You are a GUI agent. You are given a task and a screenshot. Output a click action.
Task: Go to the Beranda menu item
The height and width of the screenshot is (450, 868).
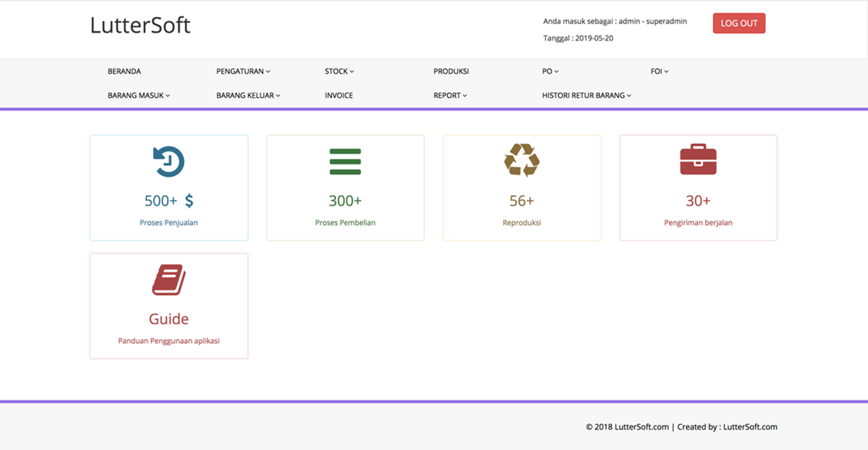click(x=124, y=72)
